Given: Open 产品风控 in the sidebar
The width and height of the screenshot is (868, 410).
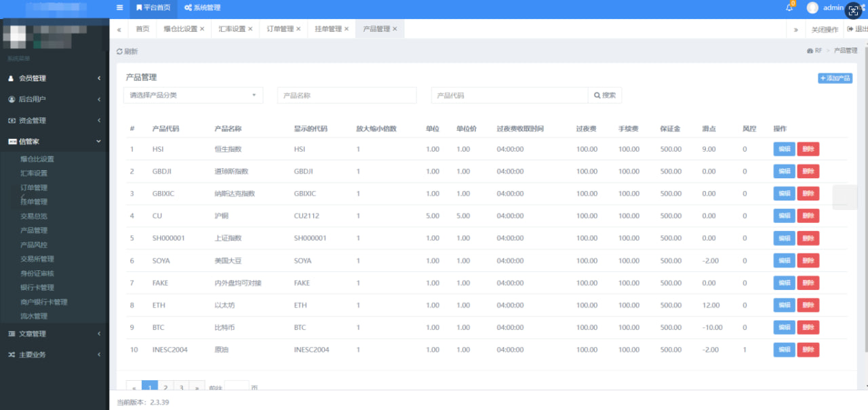Looking at the screenshot, I should coord(34,245).
